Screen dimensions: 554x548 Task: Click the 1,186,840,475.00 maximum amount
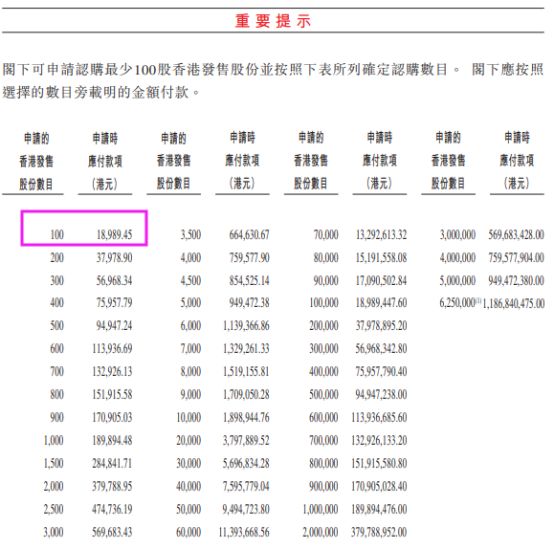[x=513, y=303]
